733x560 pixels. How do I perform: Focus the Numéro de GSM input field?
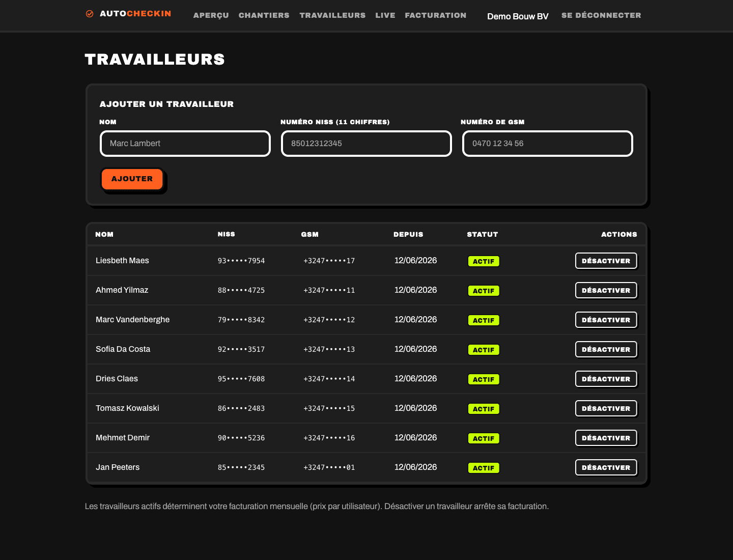tap(548, 144)
